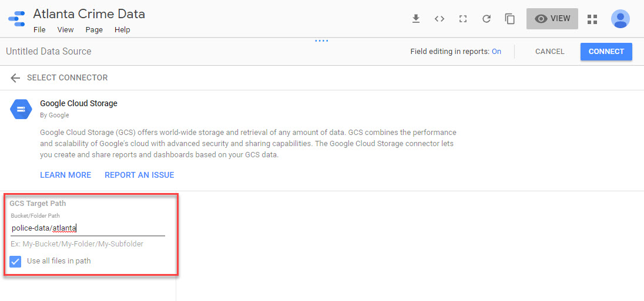The image size is (644, 301).
Task: Click the Bucket/Folder Path input field
Action: [88, 228]
